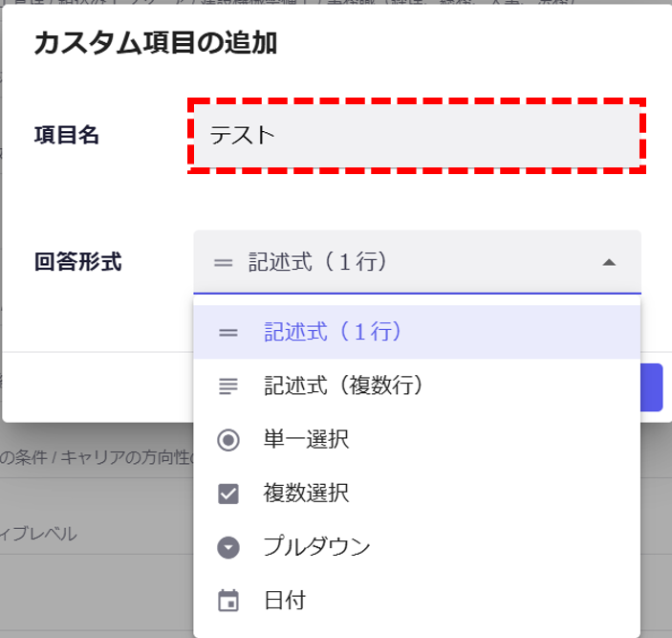This screenshot has height=638, width=672.
Task: Click the circled arrow icon beside プルダウン
Action: [x=228, y=547]
